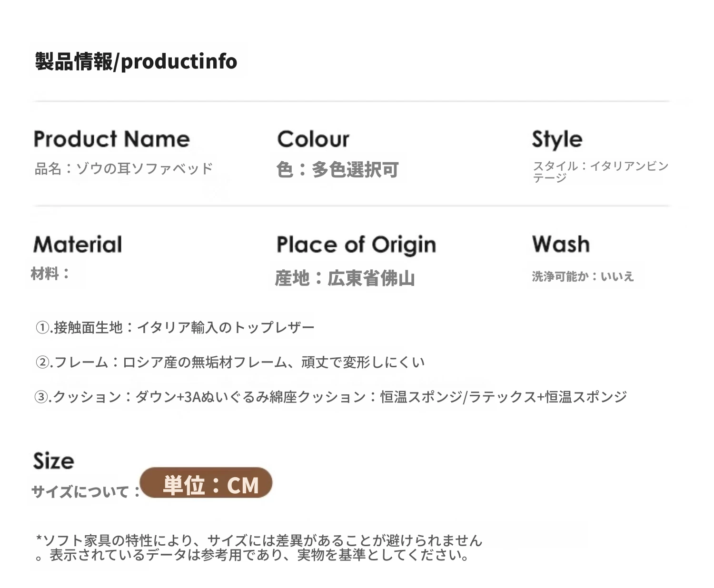Select the Wash heading
Image resolution: width=714 pixels, height=588 pixels.
[x=561, y=244]
